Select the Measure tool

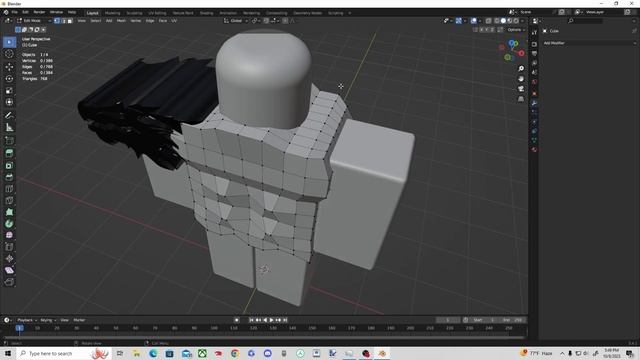9,127
